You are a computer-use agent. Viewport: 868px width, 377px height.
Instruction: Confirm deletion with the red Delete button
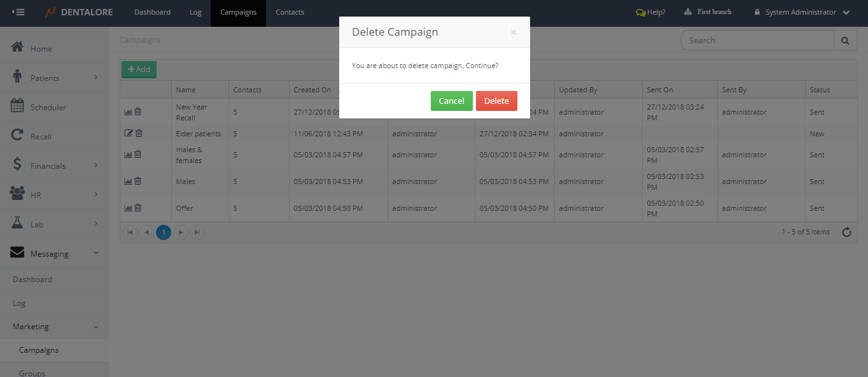click(496, 101)
